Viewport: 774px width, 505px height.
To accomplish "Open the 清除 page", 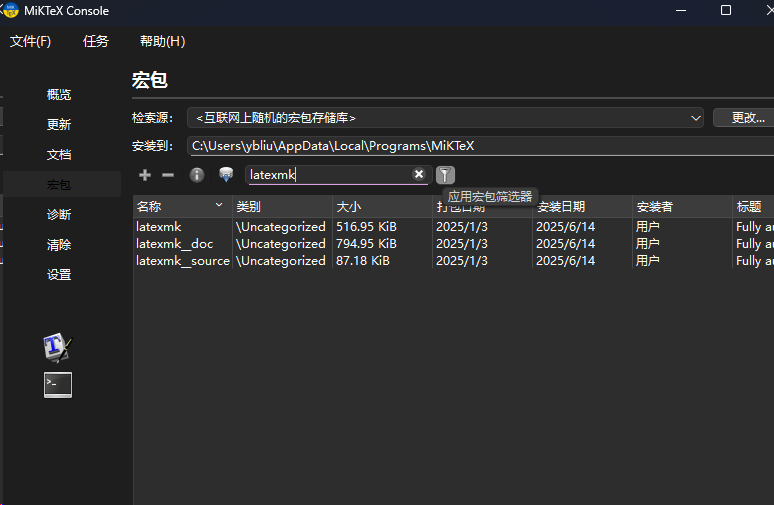I will (x=59, y=245).
